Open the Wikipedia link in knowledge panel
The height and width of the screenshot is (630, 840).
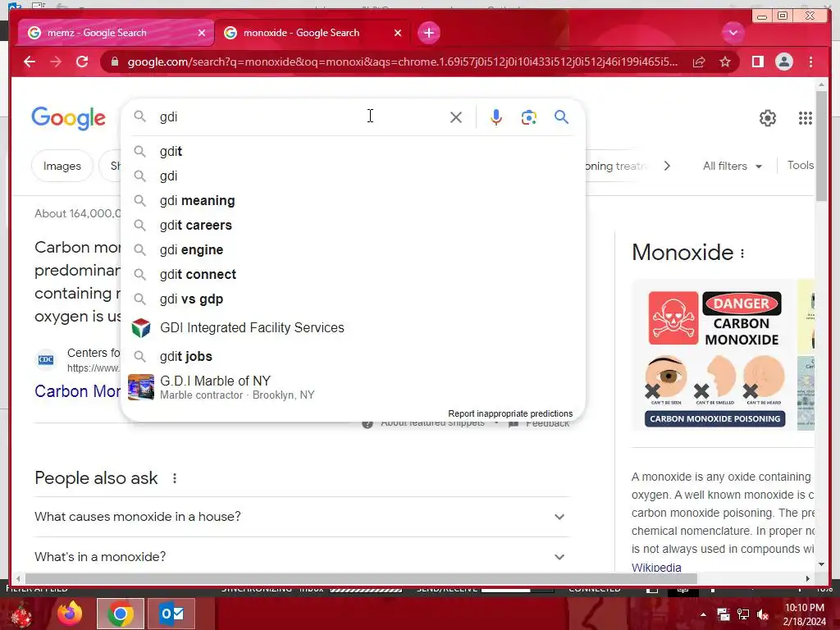pyautogui.click(x=656, y=568)
